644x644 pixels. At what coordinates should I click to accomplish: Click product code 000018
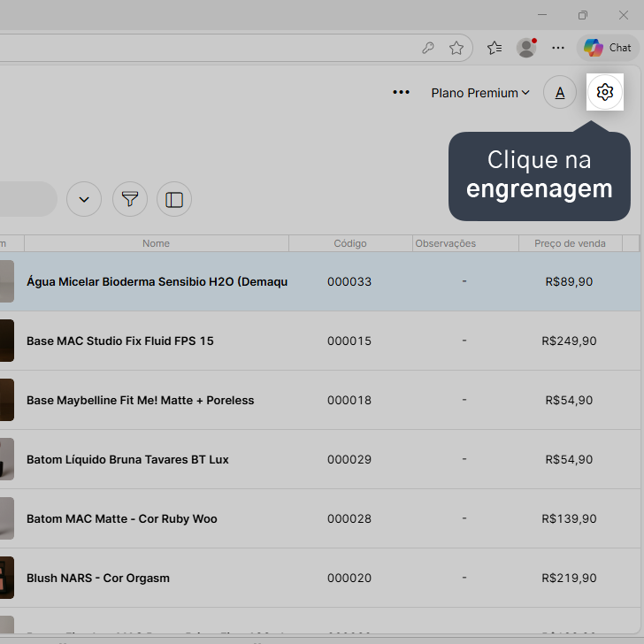click(349, 400)
